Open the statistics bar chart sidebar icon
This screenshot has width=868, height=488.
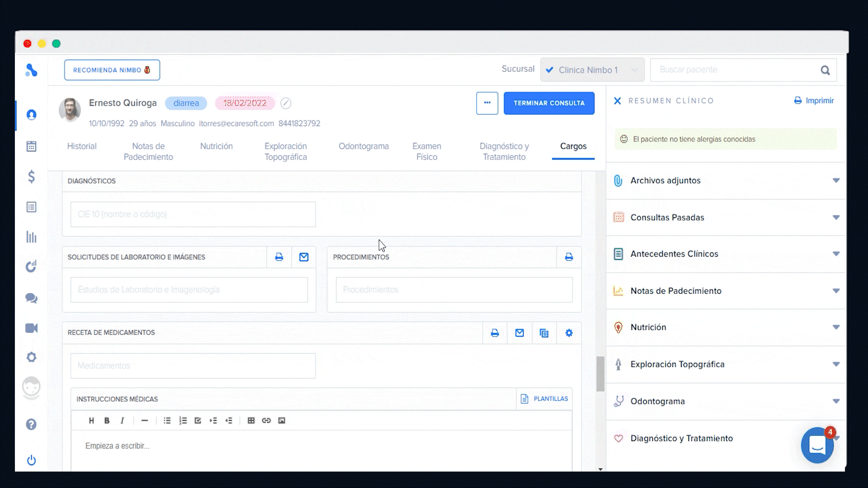(31, 237)
